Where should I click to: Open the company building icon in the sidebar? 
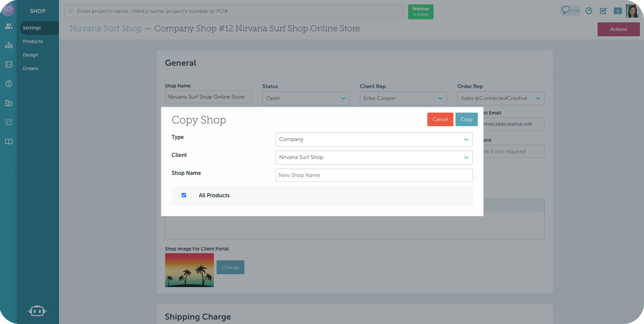tap(8, 103)
